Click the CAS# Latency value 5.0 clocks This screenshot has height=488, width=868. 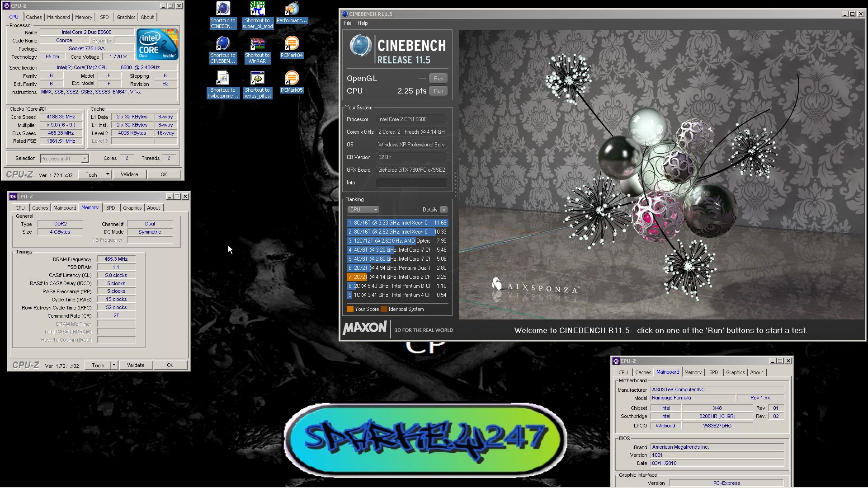pyautogui.click(x=116, y=275)
